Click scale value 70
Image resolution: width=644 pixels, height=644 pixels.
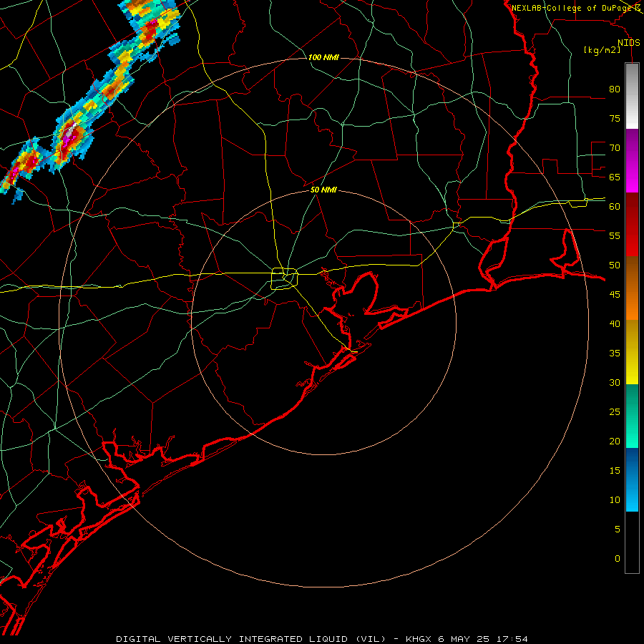[615, 148]
